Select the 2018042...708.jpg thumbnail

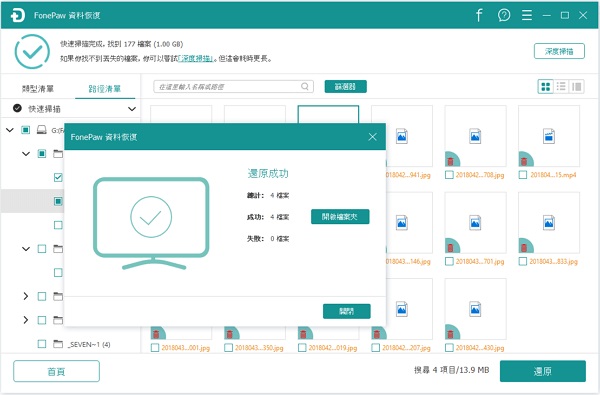click(x=475, y=136)
